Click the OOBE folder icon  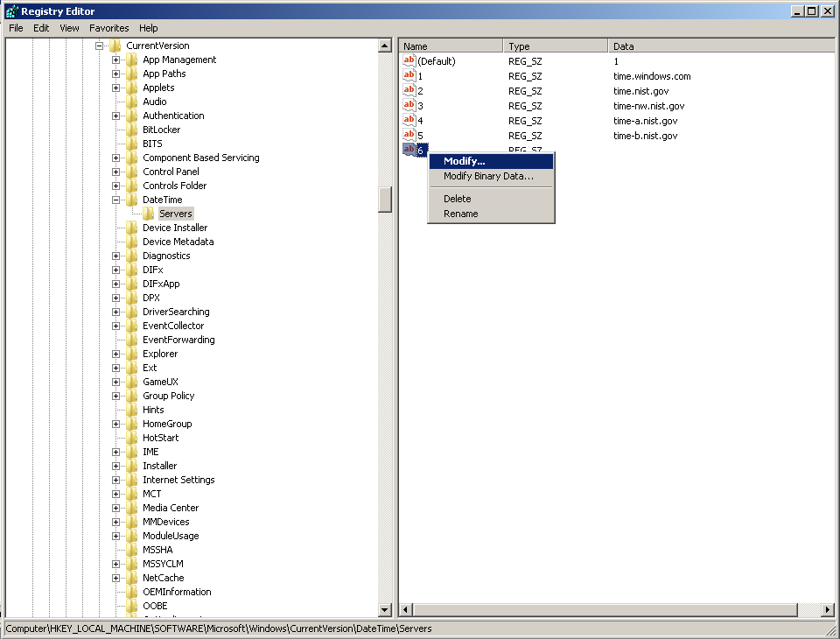tap(132, 605)
